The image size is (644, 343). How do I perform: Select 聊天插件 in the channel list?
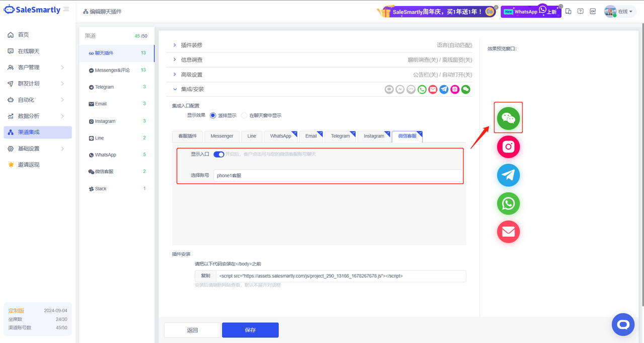(x=117, y=53)
